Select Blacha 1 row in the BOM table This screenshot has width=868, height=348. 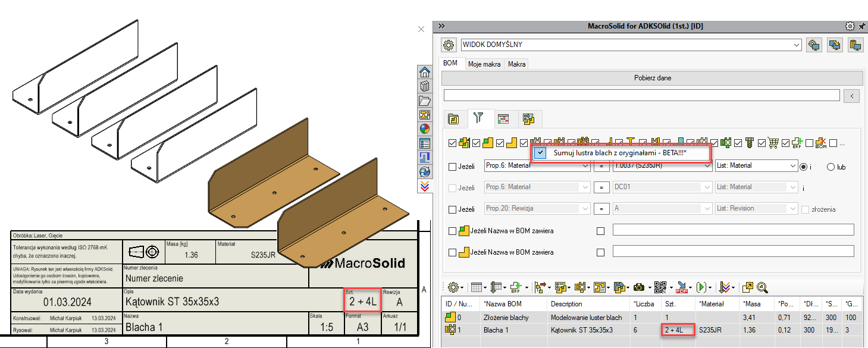tap(651, 329)
